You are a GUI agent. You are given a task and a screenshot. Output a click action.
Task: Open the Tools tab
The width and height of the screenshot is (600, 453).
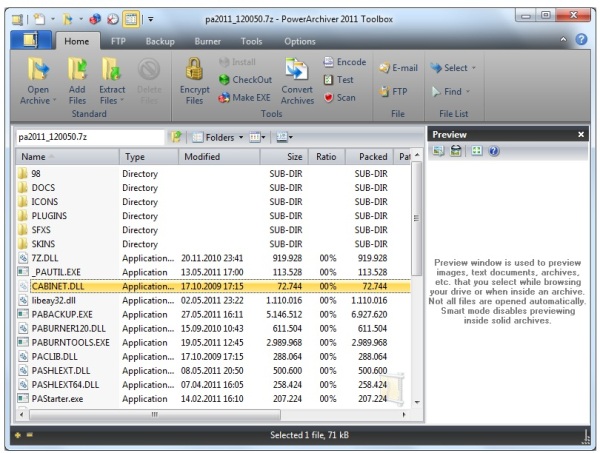[x=251, y=41]
